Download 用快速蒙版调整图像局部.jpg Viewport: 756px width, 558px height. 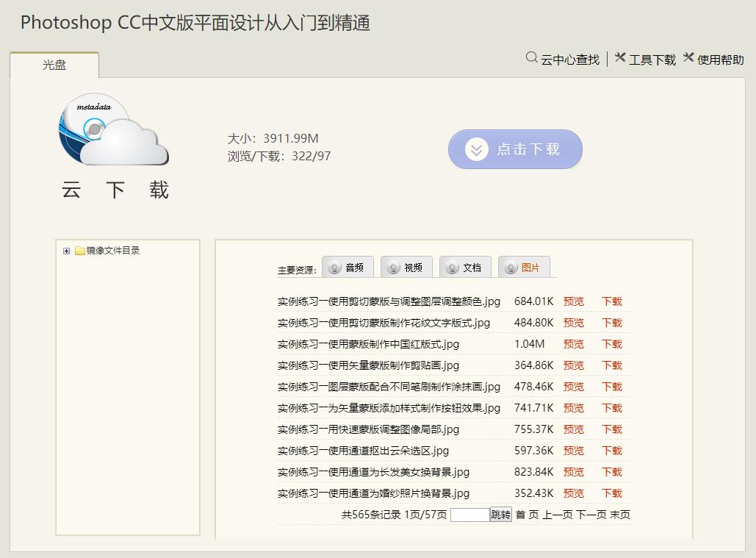(x=612, y=429)
